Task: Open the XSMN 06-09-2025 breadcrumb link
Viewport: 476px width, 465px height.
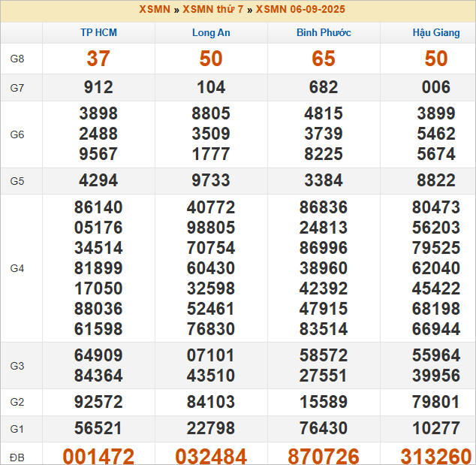Action: click(300, 9)
